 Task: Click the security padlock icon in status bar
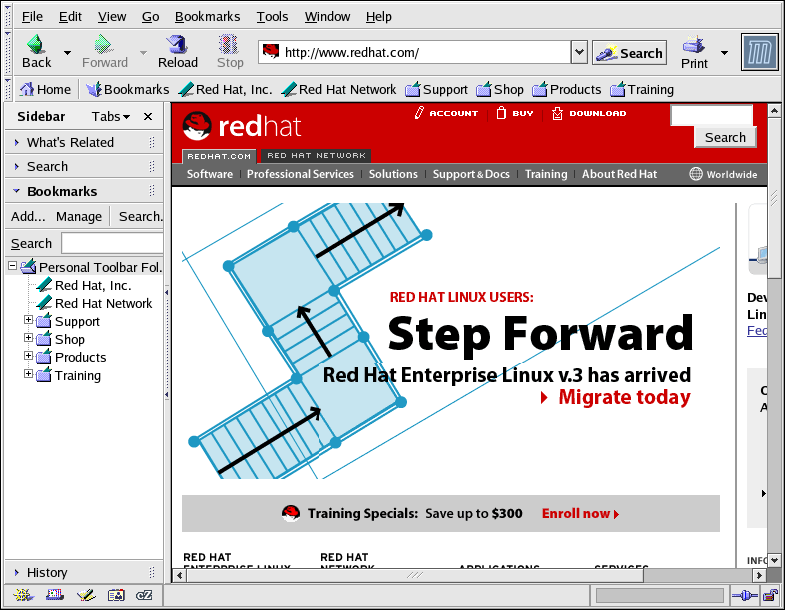(770, 596)
